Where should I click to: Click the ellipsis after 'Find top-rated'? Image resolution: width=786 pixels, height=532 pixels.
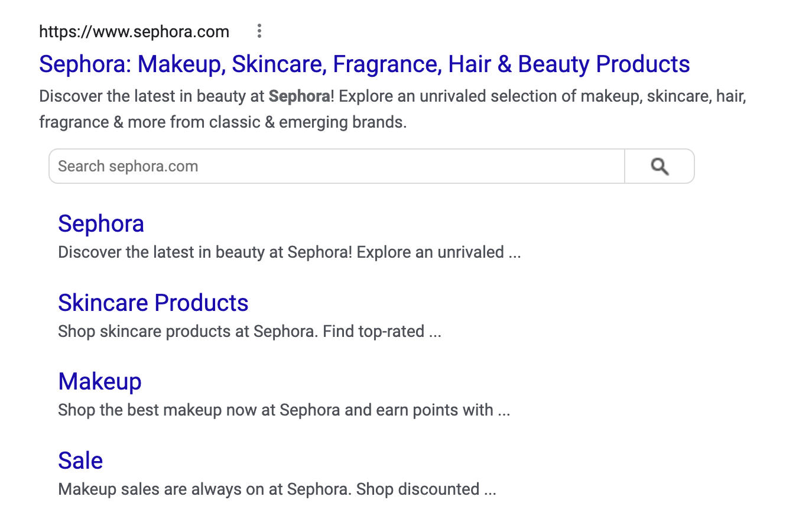(x=435, y=333)
